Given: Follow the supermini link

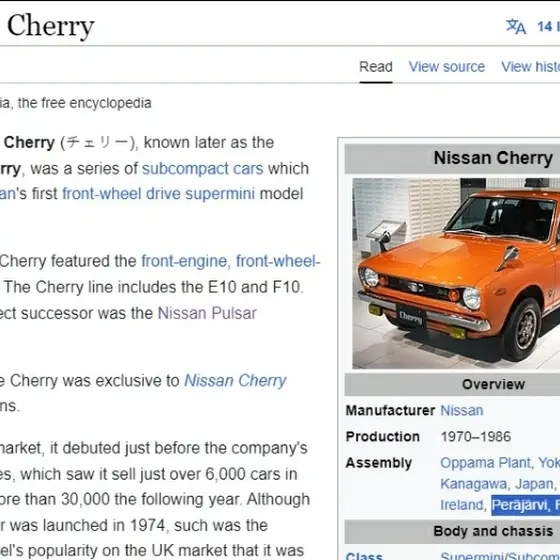Looking at the screenshot, I should (220, 194).
